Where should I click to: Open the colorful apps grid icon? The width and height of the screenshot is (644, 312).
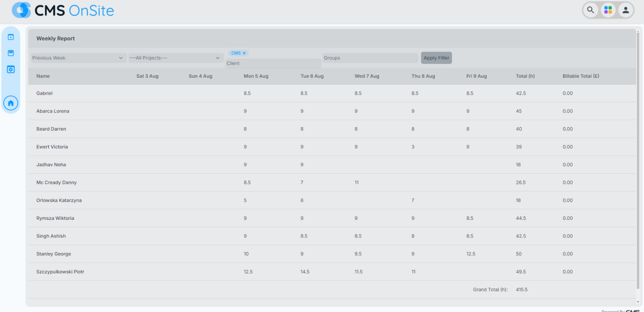point(608,10)
